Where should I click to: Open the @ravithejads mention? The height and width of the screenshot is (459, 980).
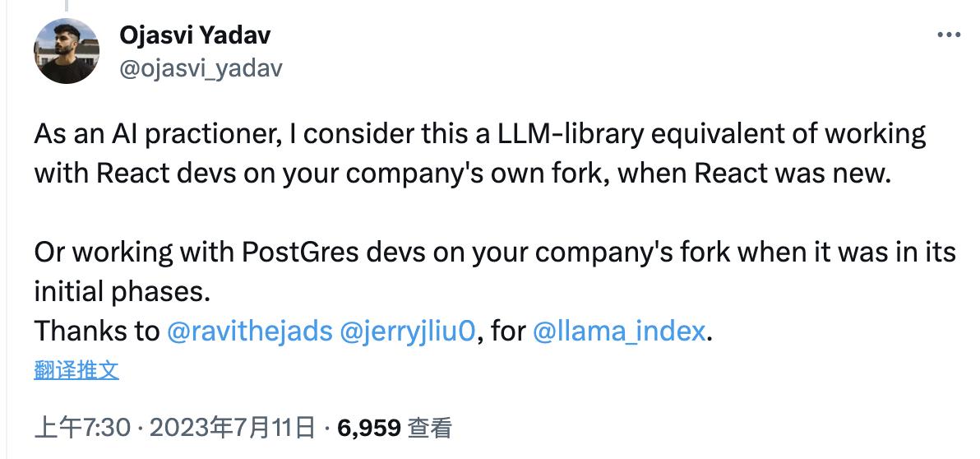pyautogui.click(x=249, y=331)
